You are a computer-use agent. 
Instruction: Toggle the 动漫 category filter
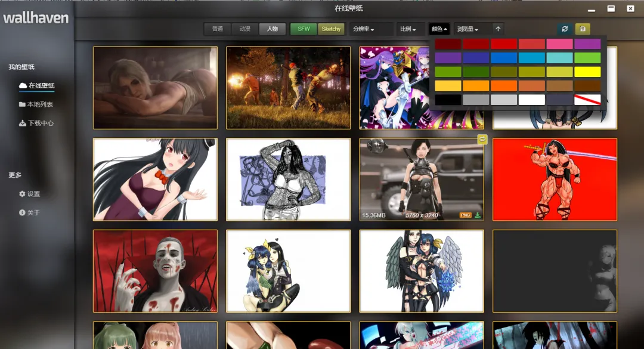[245, 29]
